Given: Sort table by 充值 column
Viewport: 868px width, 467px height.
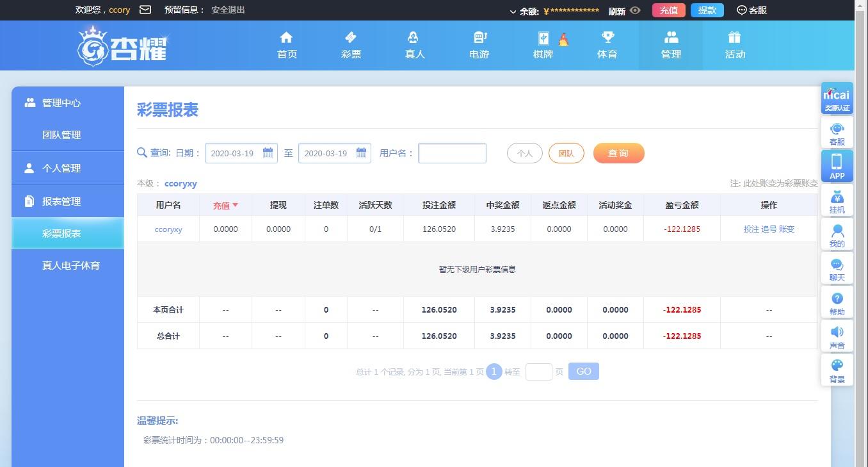Looking at the screenshot, I should point(225,205).
